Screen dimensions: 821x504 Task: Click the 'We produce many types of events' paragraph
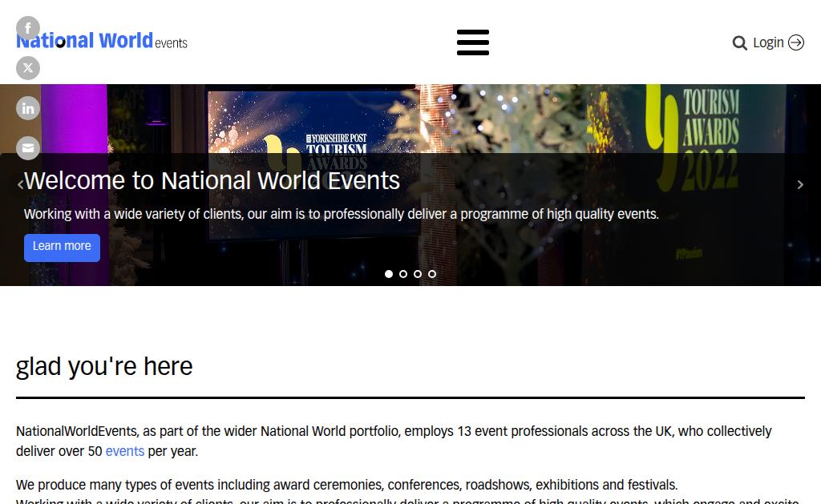click(346, 485)
